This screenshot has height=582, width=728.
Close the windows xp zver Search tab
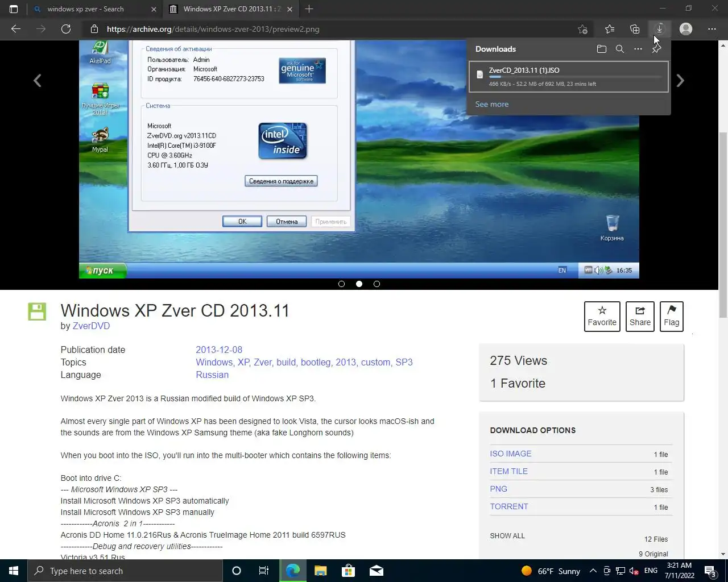[x=154, y=9]
